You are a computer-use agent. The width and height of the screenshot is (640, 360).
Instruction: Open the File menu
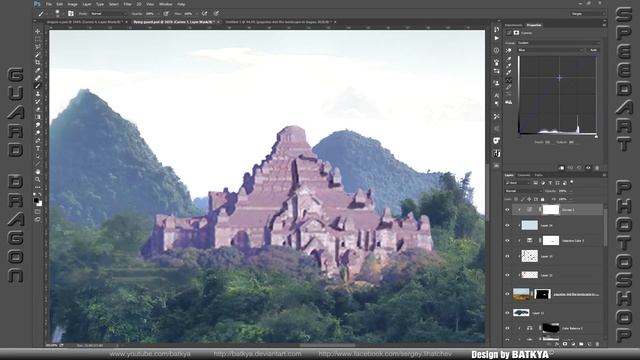pyautogui.click(x=49, y=4)
